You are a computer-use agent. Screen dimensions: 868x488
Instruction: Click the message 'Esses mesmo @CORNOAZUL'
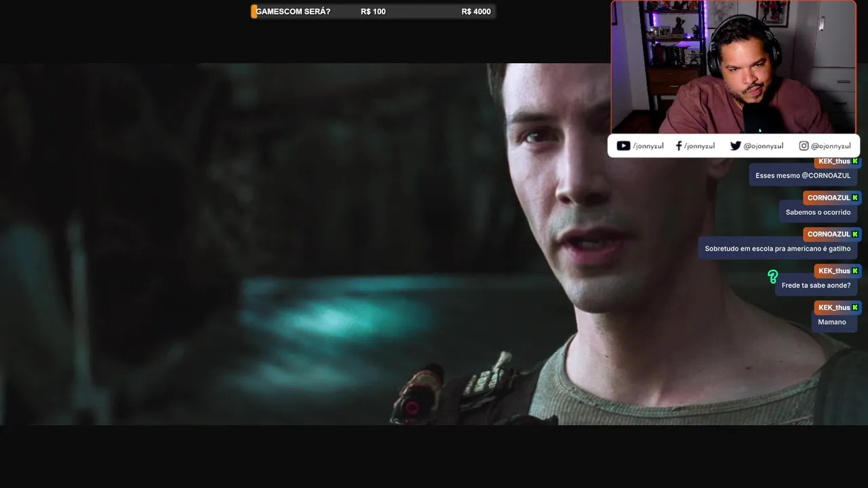(803, 176)
